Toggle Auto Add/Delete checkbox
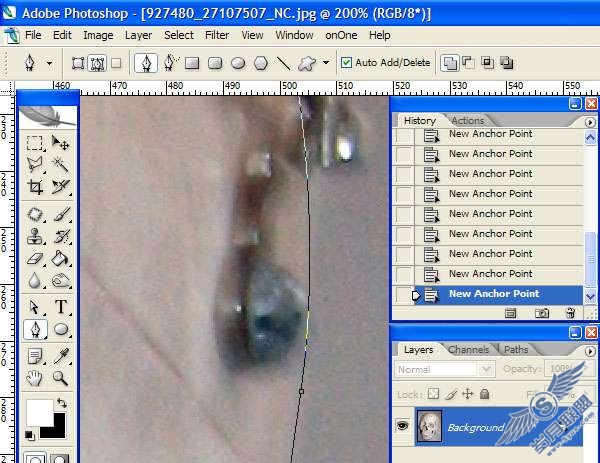 click(346, 62)
